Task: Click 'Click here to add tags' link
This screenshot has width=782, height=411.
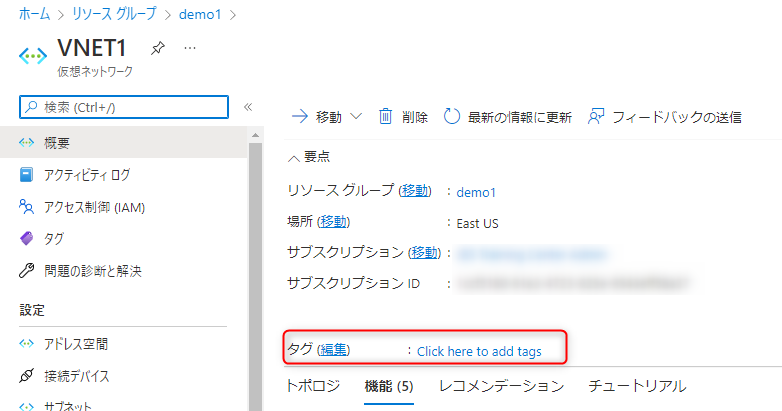Action: (x=479, y=352)
